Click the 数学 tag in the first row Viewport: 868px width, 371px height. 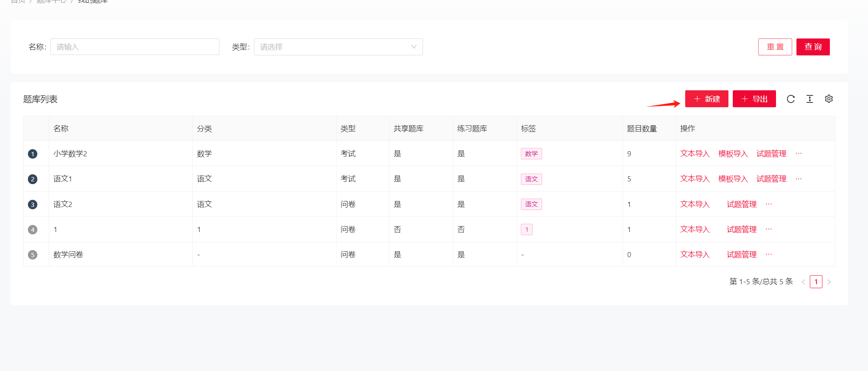click(x=531, y=154)
